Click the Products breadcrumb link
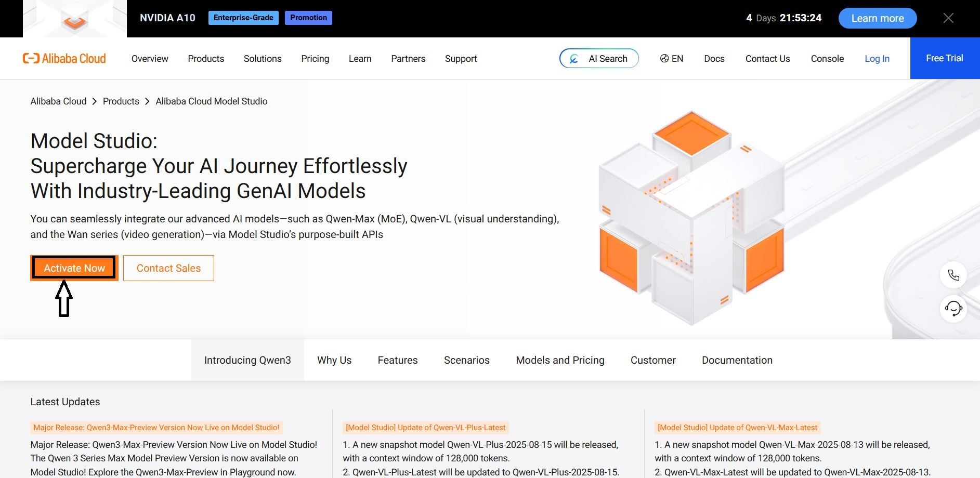The width and height of the screenshot is (980, 478). pos(121,101)
